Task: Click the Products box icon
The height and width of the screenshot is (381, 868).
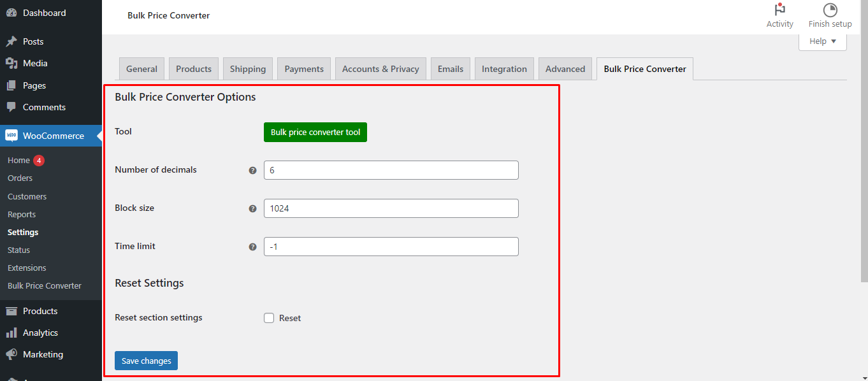Action: [11, 311]
